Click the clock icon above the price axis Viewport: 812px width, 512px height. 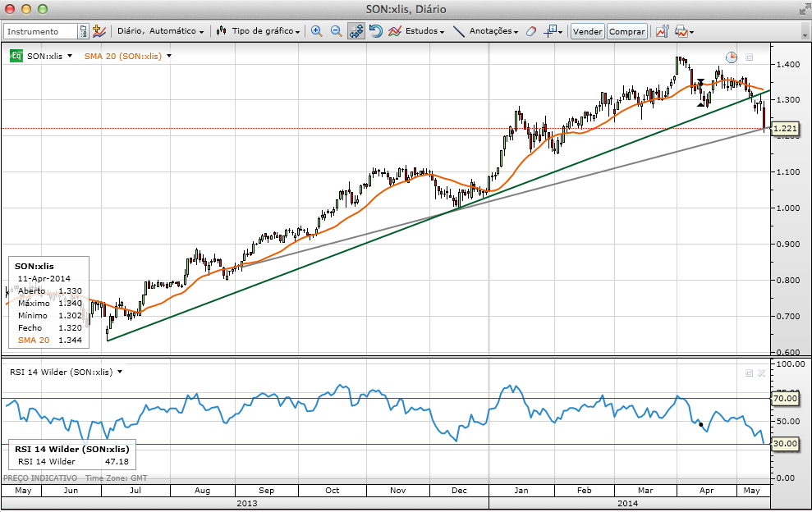click(x=731, y=57)
